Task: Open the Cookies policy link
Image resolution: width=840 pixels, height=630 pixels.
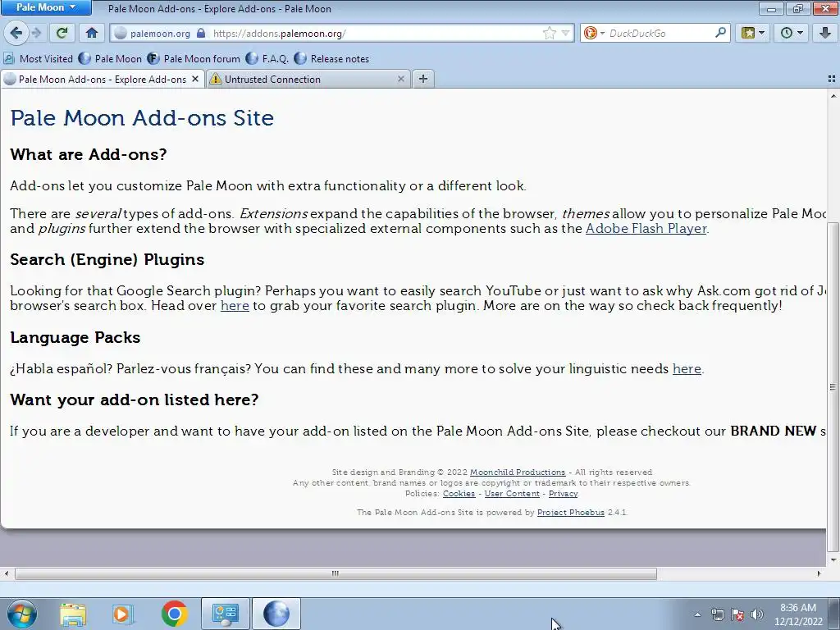Action: pos(459,494)
